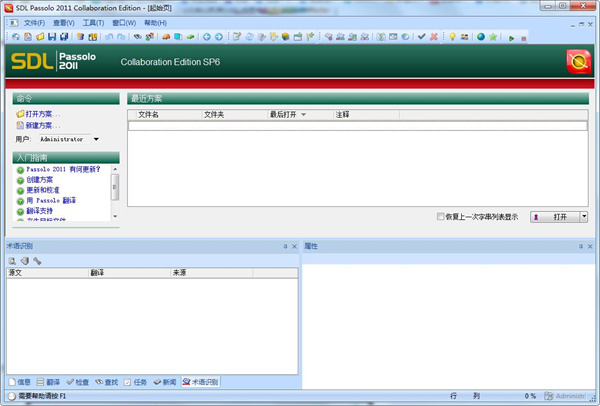Click the 打开 button
600x406 pixels.
click(555, 217)
